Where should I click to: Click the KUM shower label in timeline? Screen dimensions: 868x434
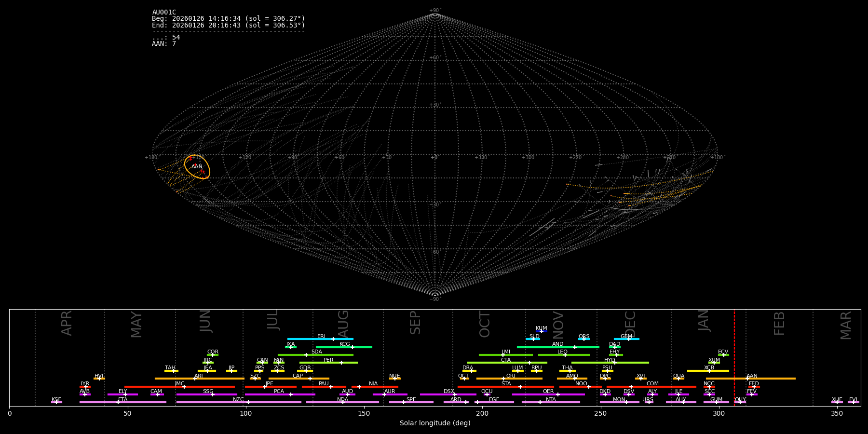click(542, 328)
